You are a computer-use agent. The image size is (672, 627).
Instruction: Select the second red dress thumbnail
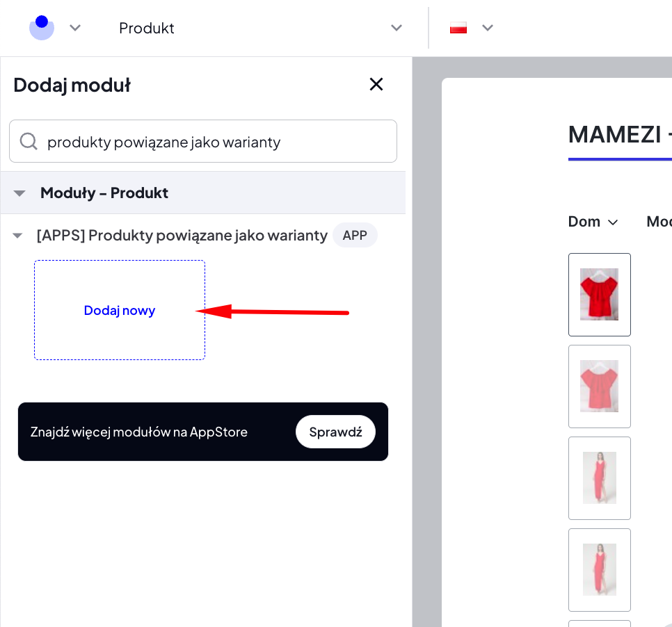(x=599, y=570)
